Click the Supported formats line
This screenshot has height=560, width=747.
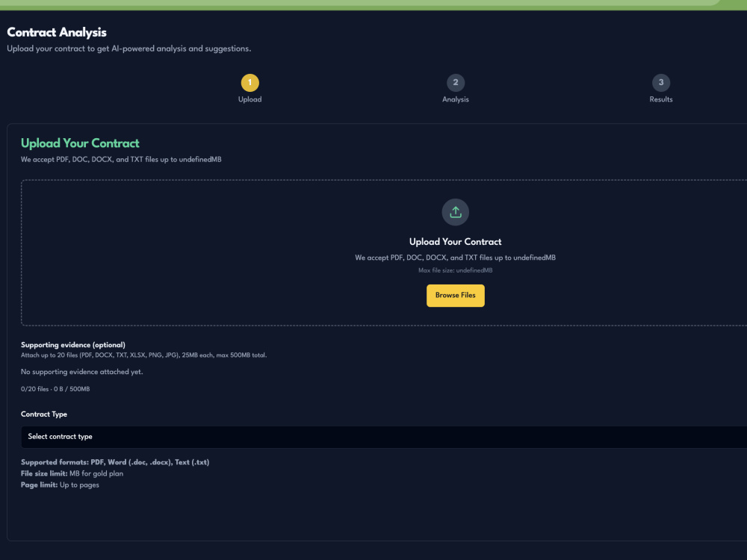coord(115,462)
